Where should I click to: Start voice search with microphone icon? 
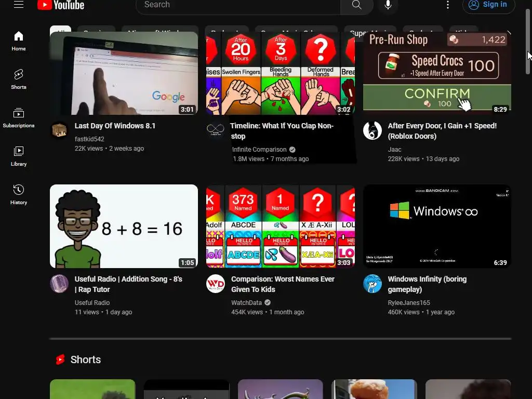pos(388,5)
